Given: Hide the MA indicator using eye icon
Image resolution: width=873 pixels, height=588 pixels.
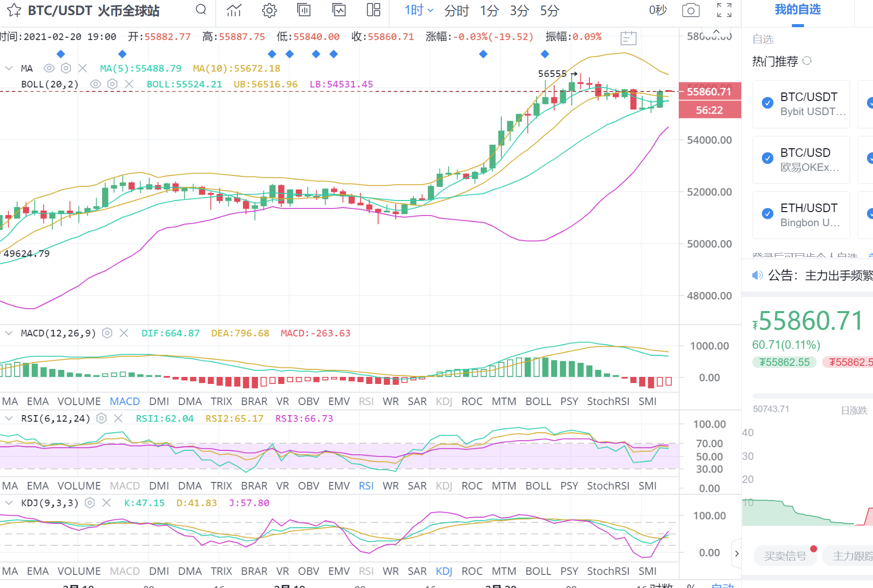Looking at the screenshot, I should pyautogui.click(x=49, y=68).
